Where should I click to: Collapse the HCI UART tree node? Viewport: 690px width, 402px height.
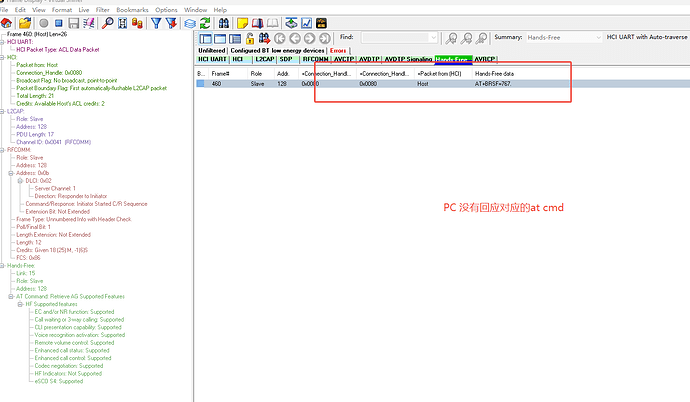click(x=2, y=42)
